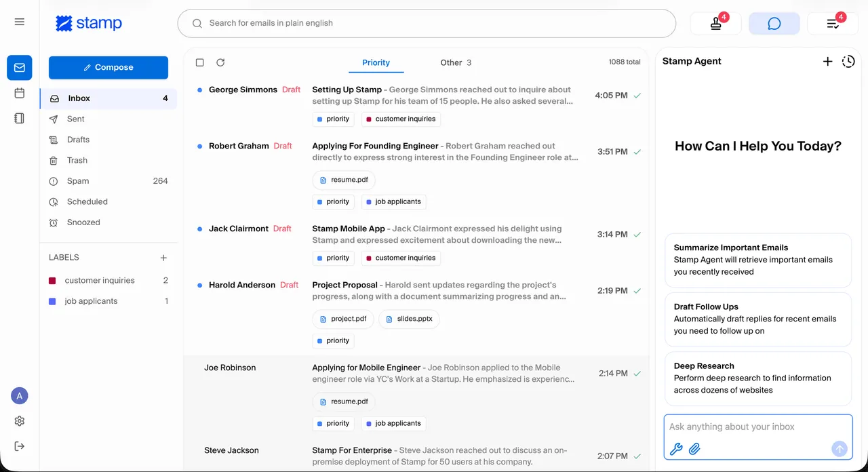Switch to the Priority tab
Screen dimensions: 868x472
(x=376, y=62)
